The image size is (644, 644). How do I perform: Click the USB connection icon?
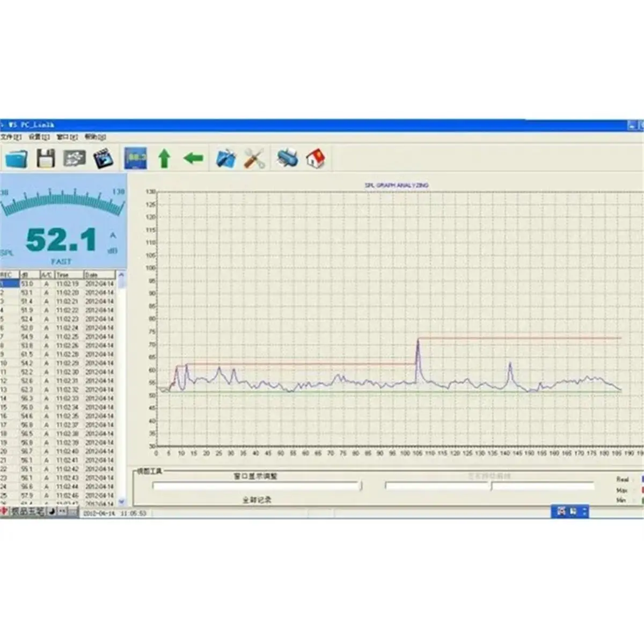point(75,158)
